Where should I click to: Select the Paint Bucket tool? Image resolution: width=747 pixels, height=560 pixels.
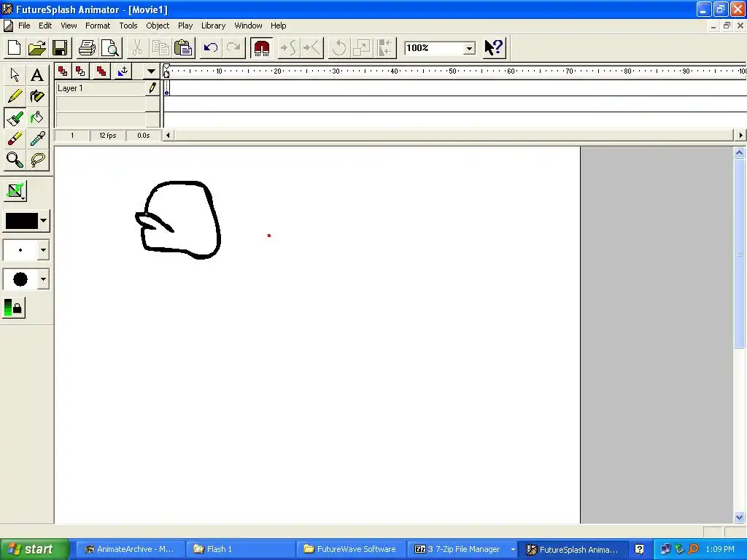point(36,117)
